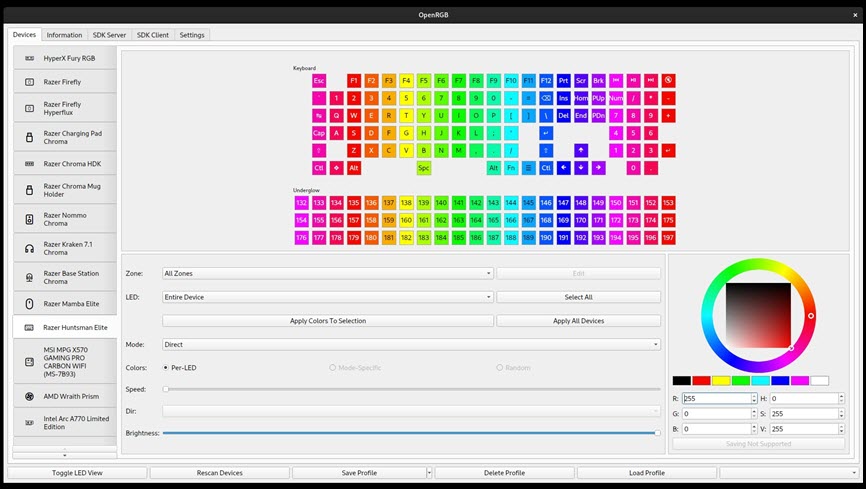This screenshot has height=489, width=866.
Task: Open the SDK Server tab
Action: click(109, 35)
